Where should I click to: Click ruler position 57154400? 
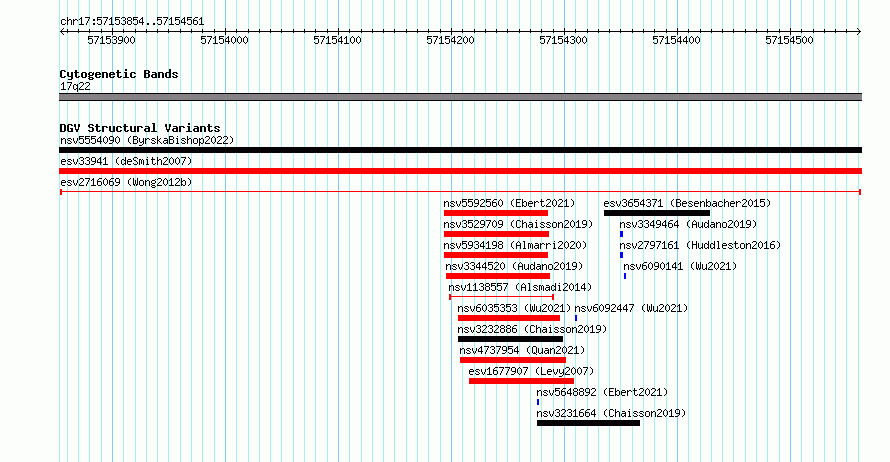coord(676,40)
